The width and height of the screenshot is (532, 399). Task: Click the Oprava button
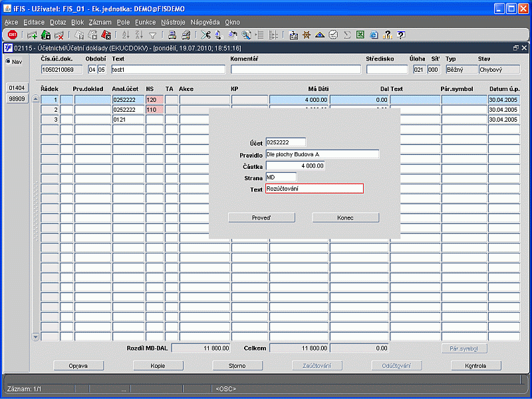pyautogui.click(x=78, y=366)
